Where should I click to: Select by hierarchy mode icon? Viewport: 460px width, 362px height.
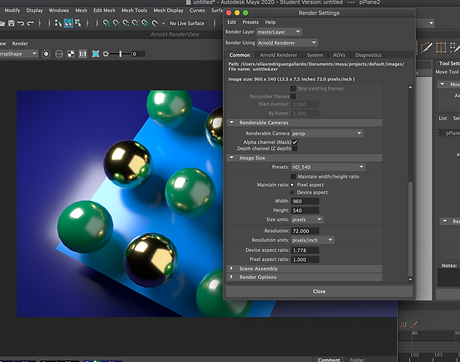coord(58,23)
